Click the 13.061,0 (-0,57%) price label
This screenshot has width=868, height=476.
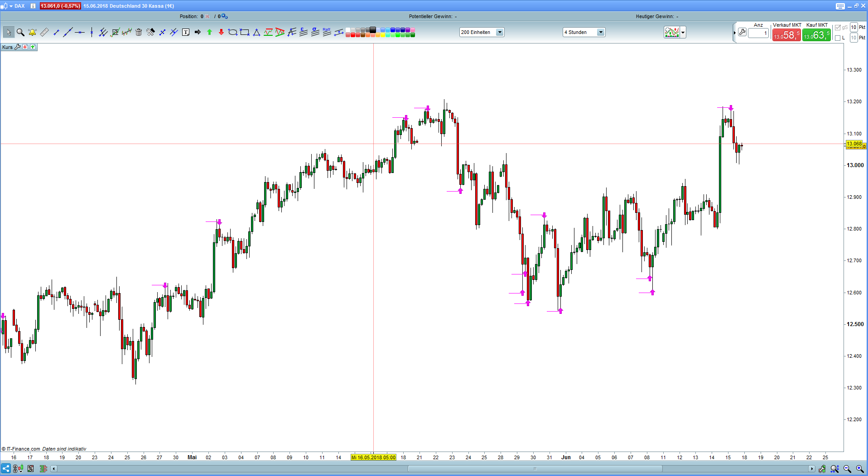(x=60, y=6)
